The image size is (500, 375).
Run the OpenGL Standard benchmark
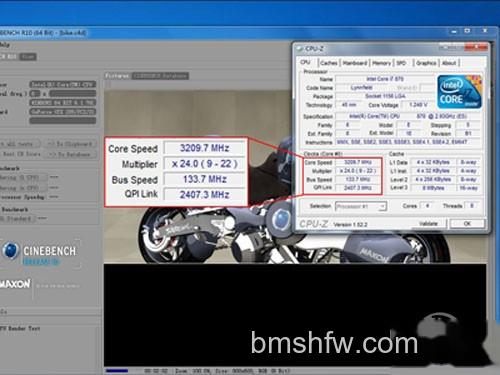[17, 219]
